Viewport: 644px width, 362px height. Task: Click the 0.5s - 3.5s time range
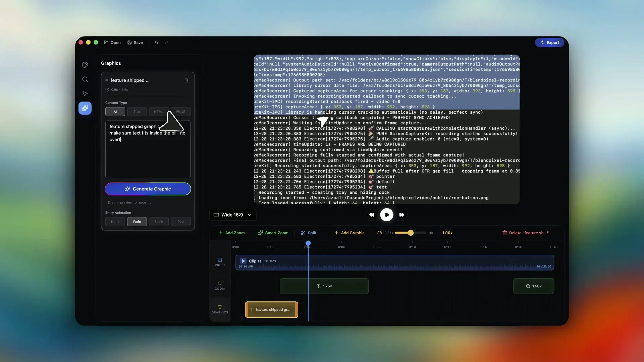click(x=120, y=90)
